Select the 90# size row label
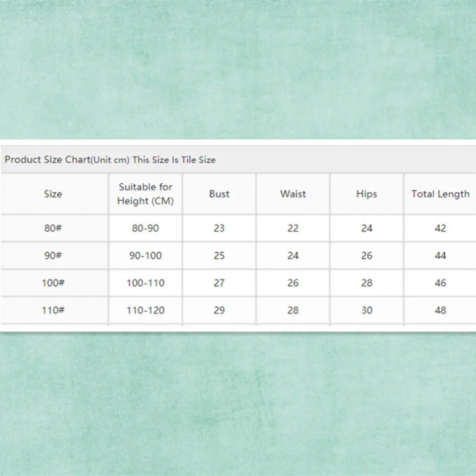476x476 pixels. tap(53, 256)
